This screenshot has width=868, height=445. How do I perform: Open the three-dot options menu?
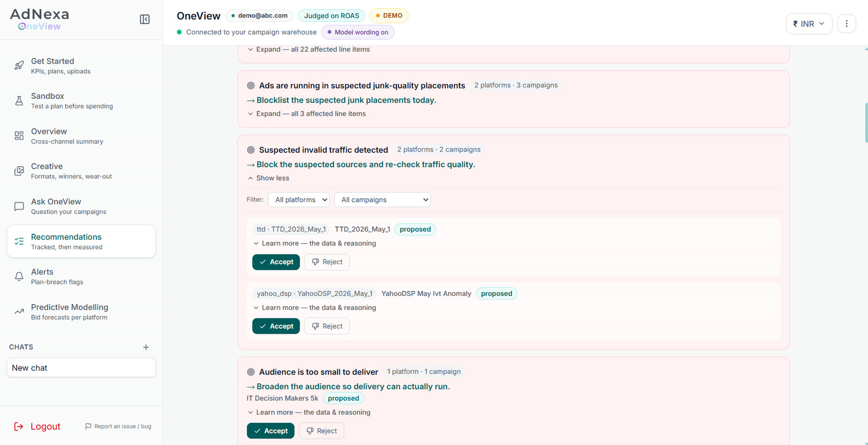pyautogui.click(x=846, y=23)
